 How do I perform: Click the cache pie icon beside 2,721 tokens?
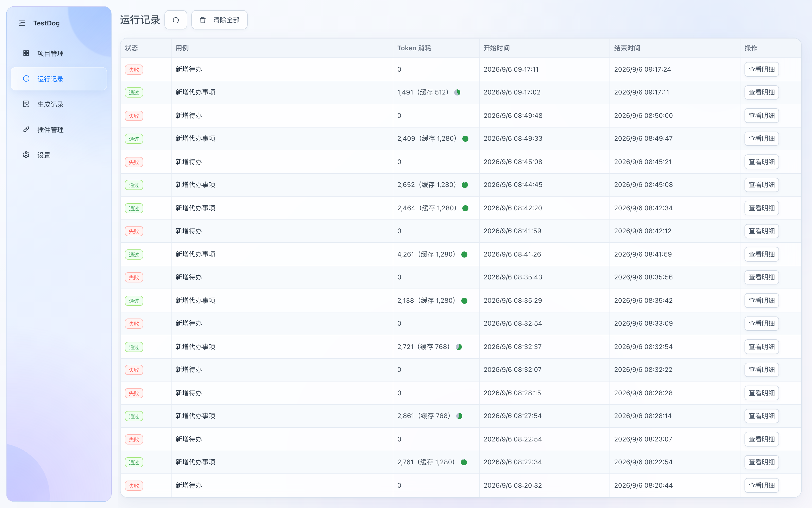click(x=459, y=347)
